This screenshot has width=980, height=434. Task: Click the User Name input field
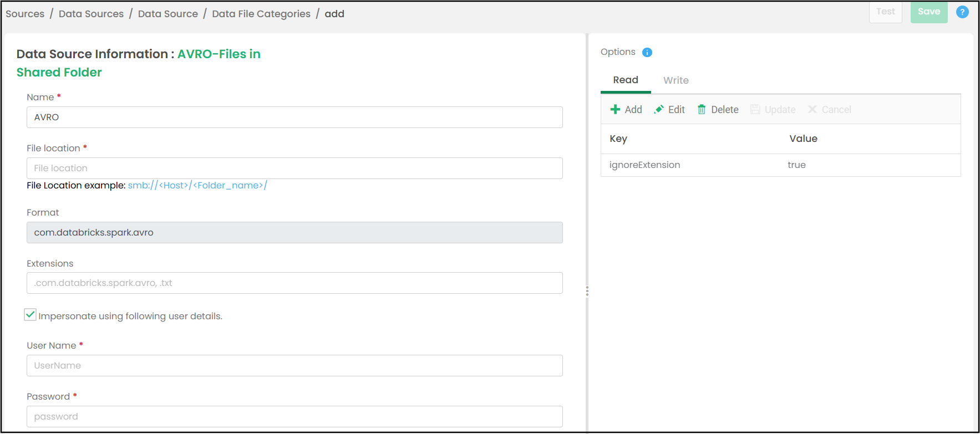[x=294, y=365]
